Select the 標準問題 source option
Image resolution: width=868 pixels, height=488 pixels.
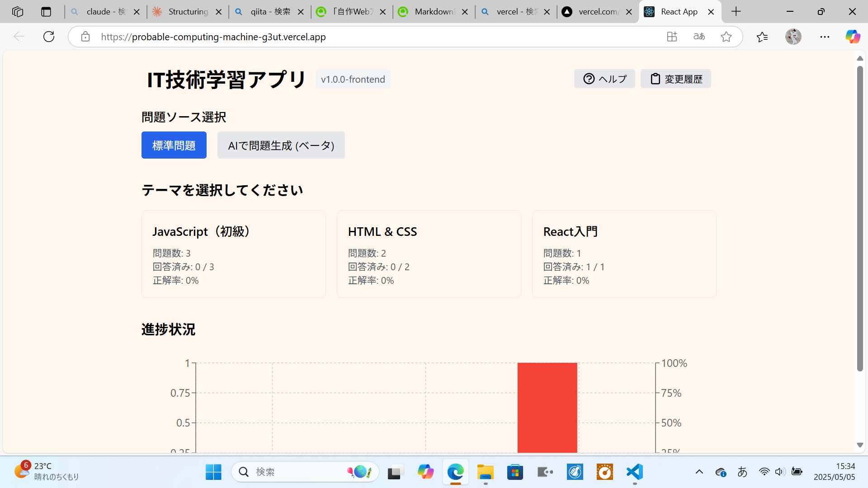pos(174,145)
